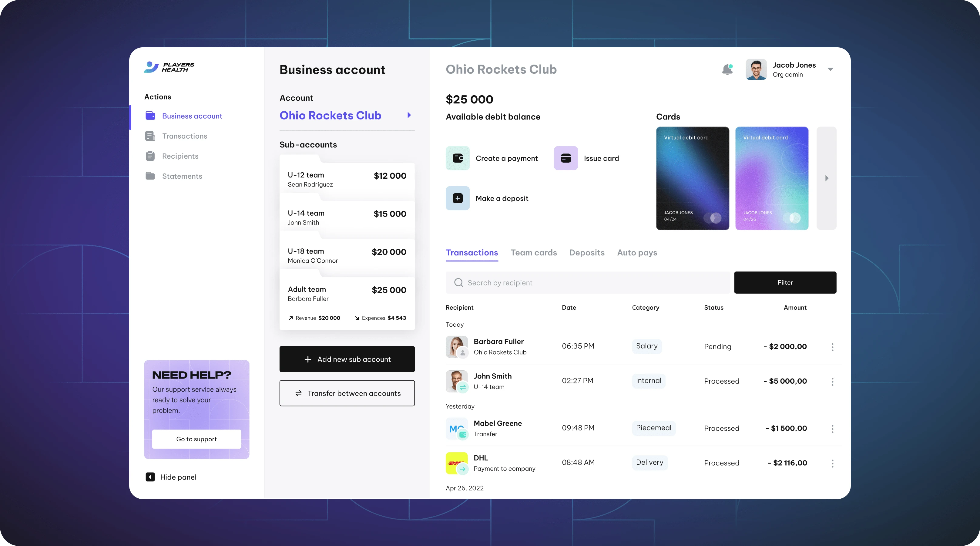
Task: Click Transfer between accounts button
Action: (x=347, y=393)
